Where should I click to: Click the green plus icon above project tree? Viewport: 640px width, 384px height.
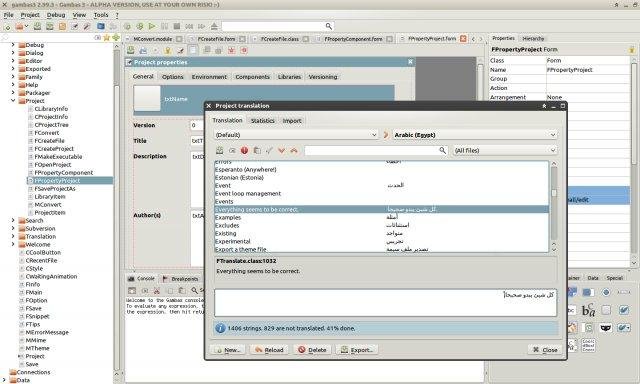(x=116, y=38)
